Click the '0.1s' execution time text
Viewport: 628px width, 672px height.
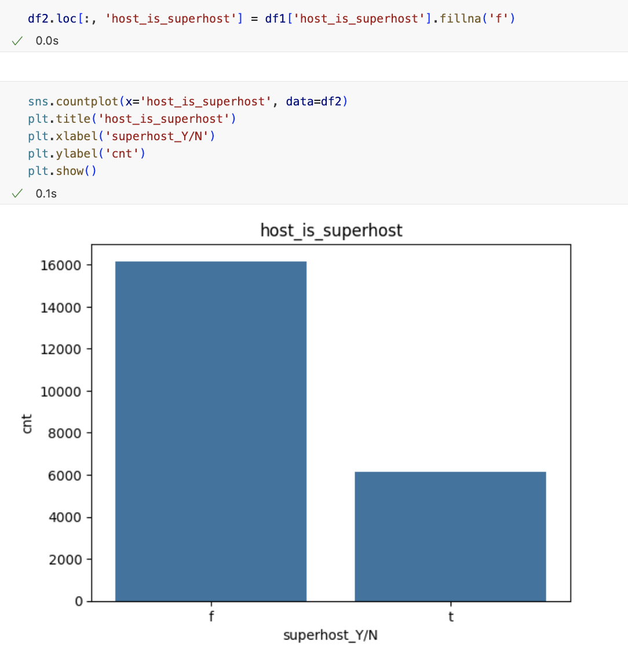click(x=46, y=193)
